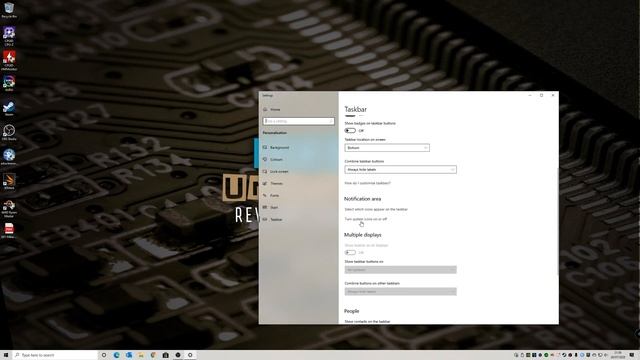Open How do I customise taskbars link
640x360 pixels.
point(367,183)
